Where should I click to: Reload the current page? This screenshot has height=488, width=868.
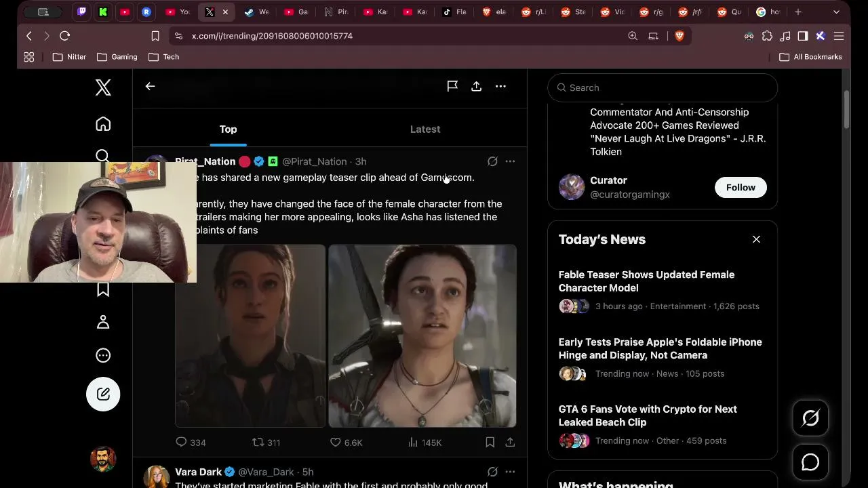pos(64,36)
